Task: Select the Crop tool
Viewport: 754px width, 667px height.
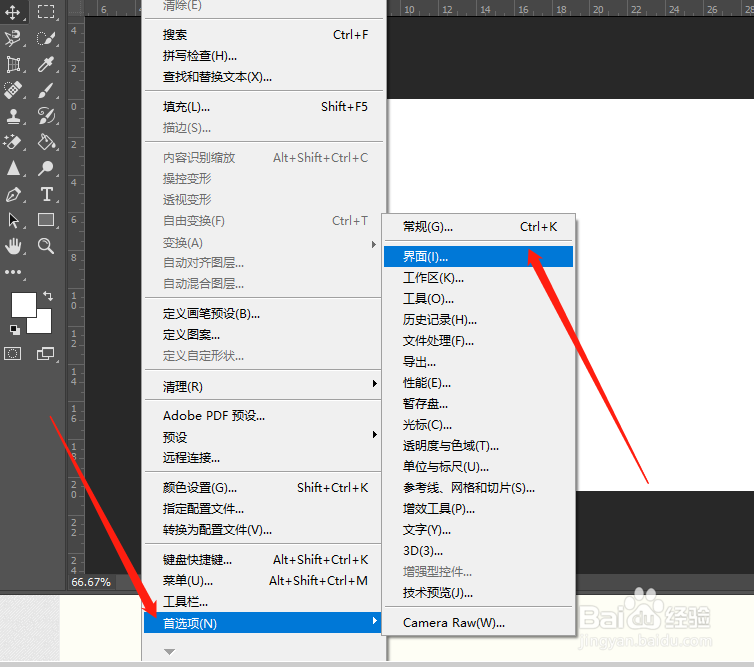Action: (x=13, y=64)
